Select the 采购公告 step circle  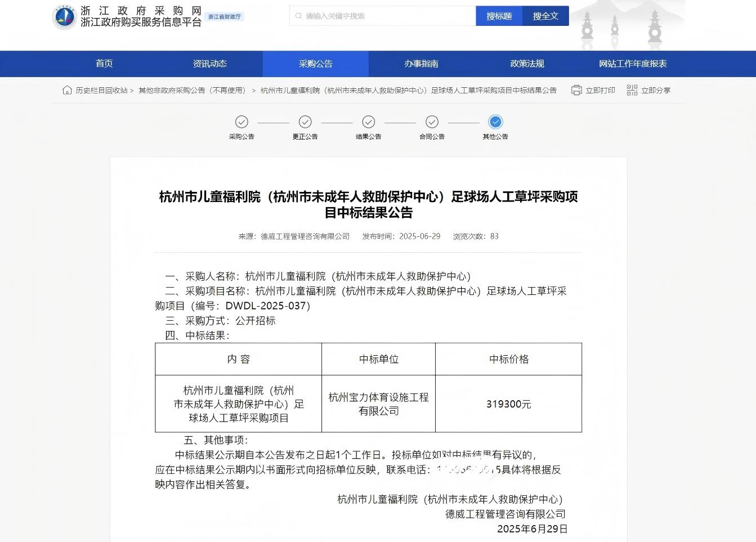(241, 122)
